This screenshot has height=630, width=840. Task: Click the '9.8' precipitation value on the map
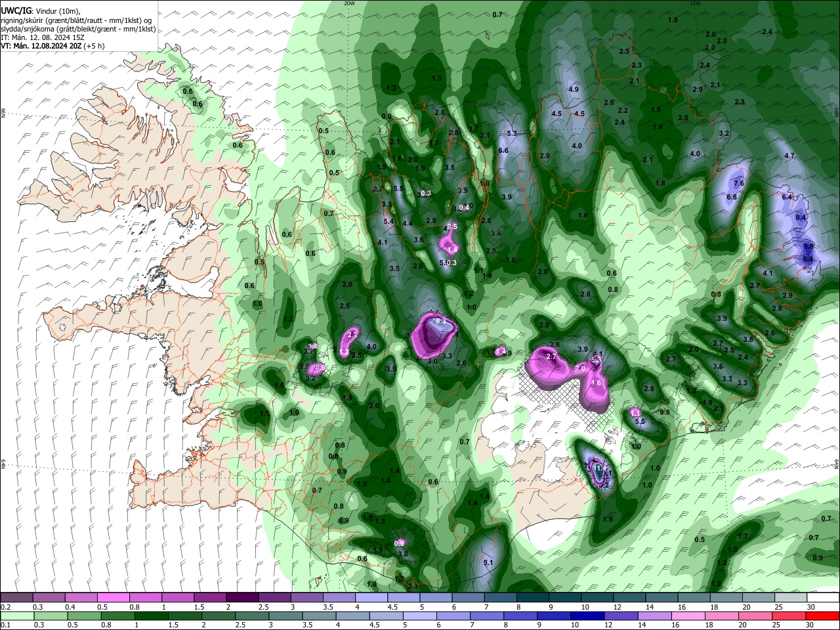click(808, 246)
